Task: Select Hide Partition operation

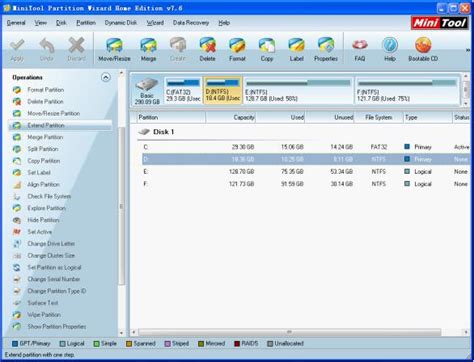Action: coord(43,220)
